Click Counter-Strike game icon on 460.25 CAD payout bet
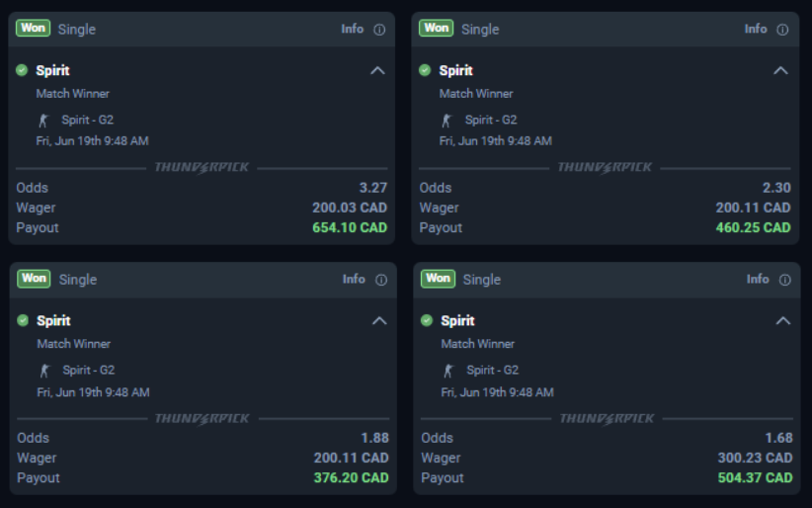812x508 pixels. pos(447,121)
